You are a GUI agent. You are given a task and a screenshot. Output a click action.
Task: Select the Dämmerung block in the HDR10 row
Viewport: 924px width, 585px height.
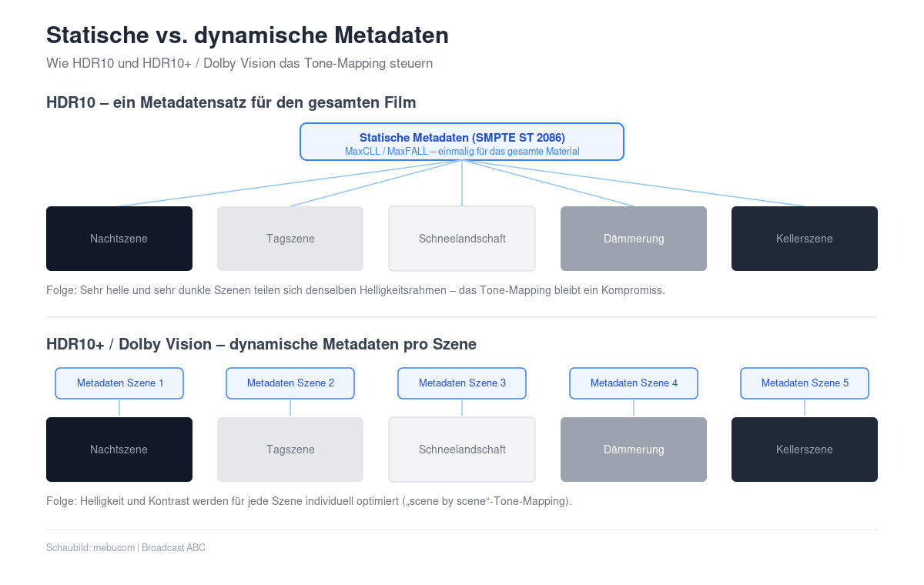(x=634, y=239)
